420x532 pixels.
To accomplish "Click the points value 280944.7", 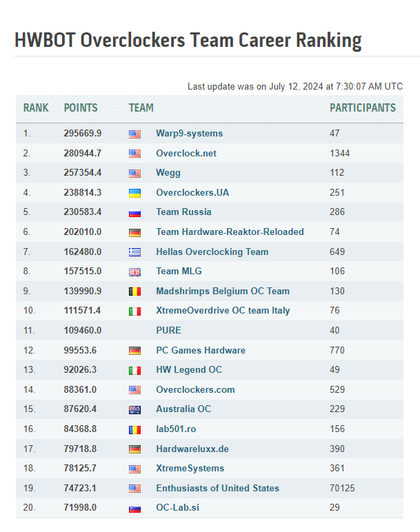I will point(83,154).
